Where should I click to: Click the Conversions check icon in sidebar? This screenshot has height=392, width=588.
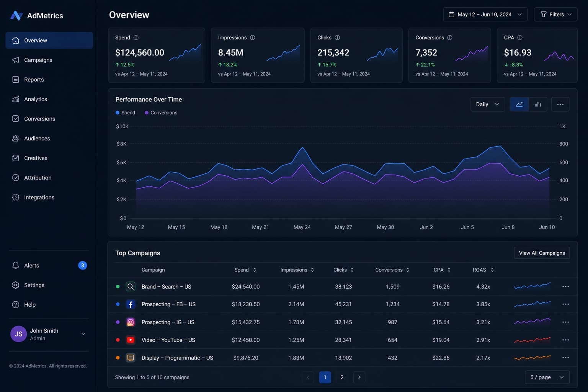click(x=16, y=119)
